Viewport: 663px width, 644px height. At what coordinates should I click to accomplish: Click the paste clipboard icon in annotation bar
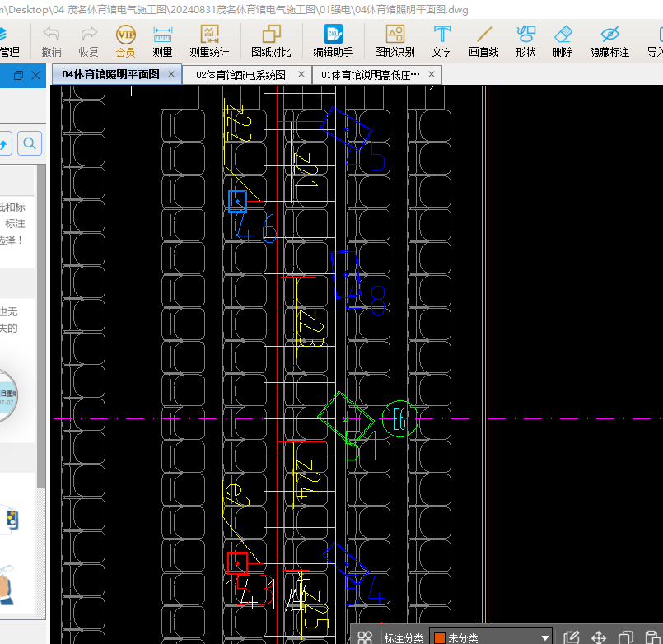[652, 637]
